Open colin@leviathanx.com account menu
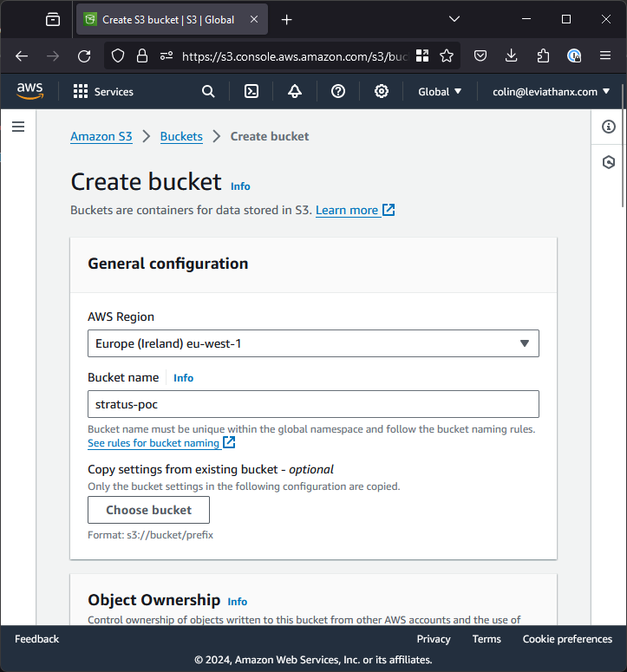The height and width of the screenshot is (672, 627). coord(552,92)
